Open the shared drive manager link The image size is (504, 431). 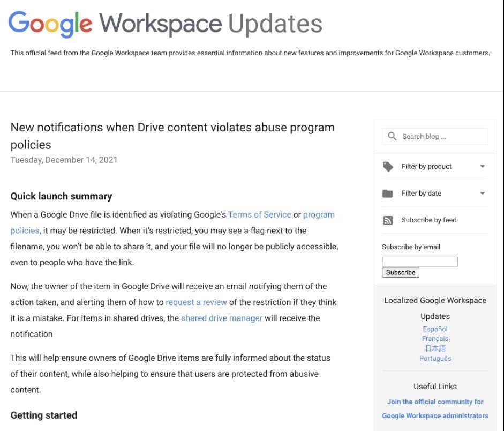click(x=222, y=318)
